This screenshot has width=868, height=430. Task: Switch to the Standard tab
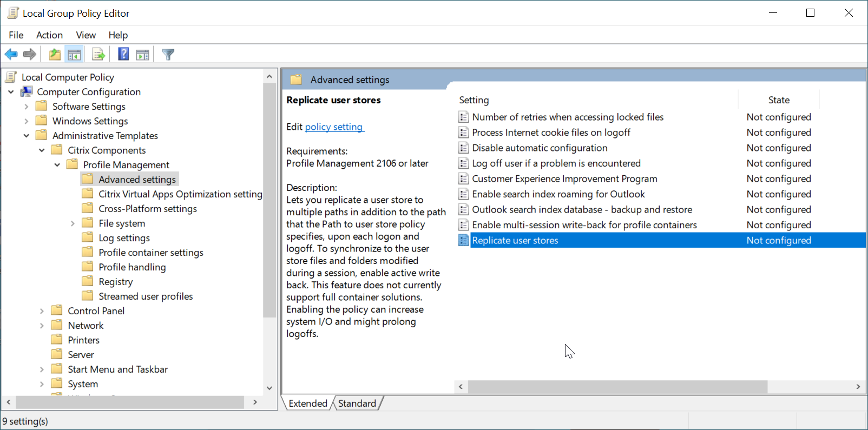coord(357,403)
